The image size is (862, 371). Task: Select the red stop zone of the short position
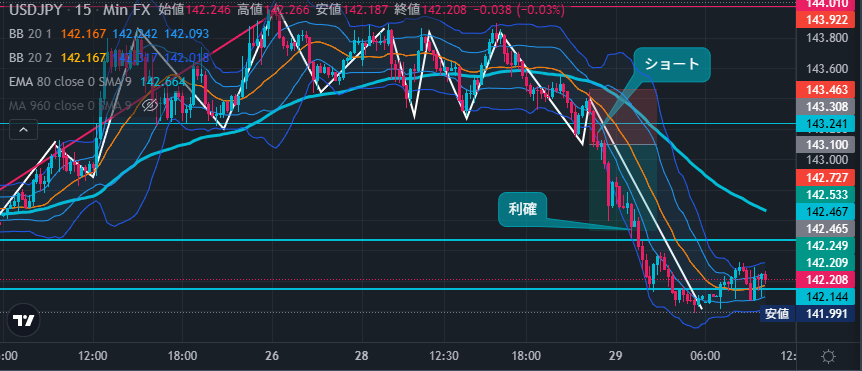tap(623, 117)
